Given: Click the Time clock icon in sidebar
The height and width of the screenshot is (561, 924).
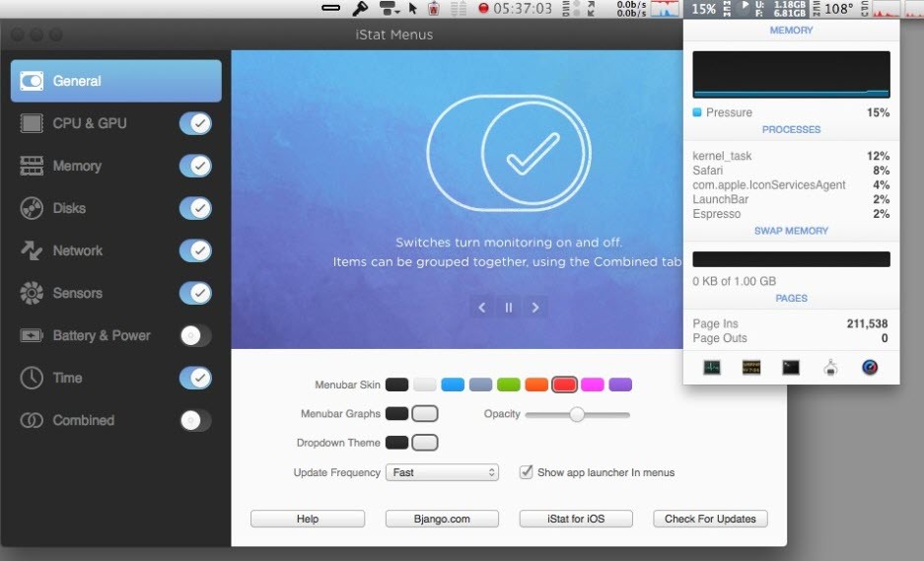Looking at the screenshot, I should point(32,378).
